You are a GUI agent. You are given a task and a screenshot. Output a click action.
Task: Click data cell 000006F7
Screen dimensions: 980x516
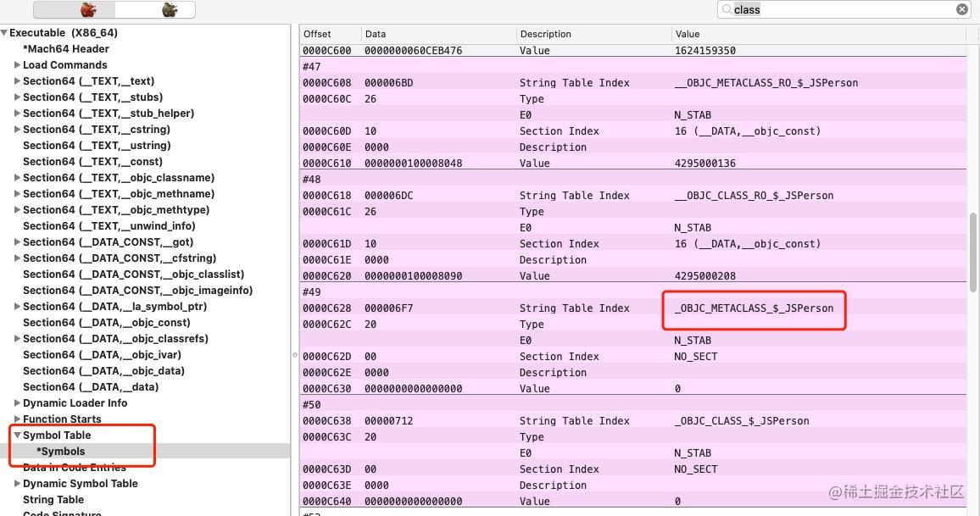[x=389, y=308]
